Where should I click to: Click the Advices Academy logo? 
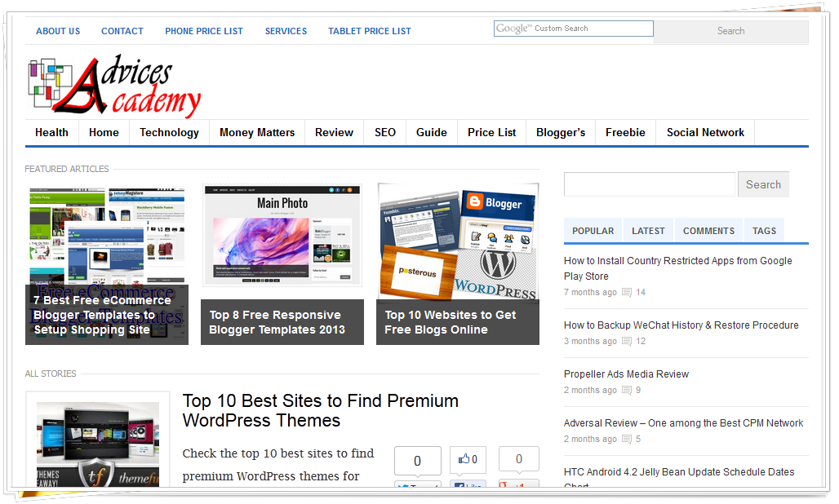click(x=114, y=86)
